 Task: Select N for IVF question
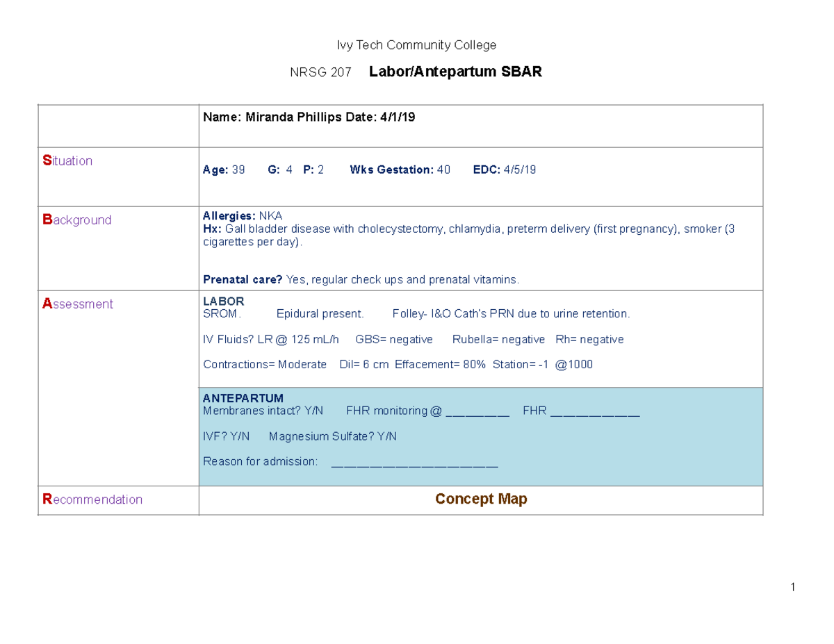(245, 436)
